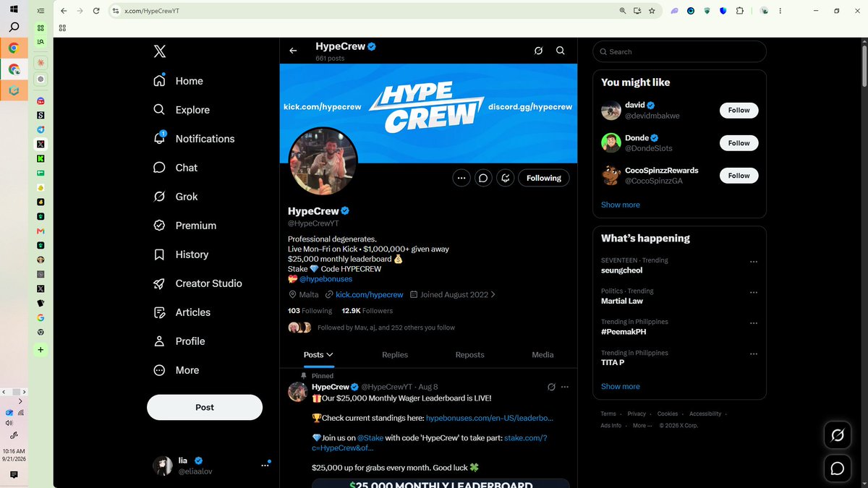Switch to the Reposts tab
The width and height of the screenshot is (868, 488).
(469, 355)
